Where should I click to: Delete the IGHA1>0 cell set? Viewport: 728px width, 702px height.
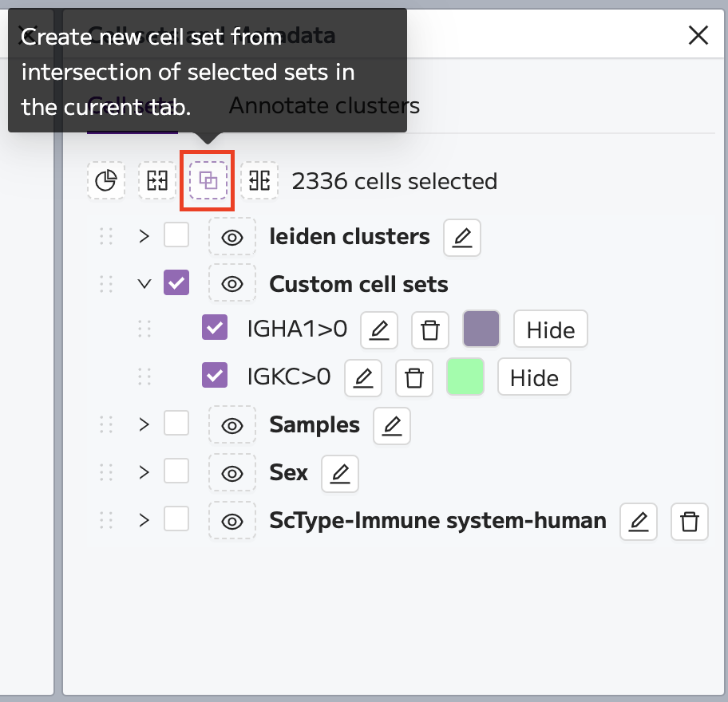click(x=430, y=330)
